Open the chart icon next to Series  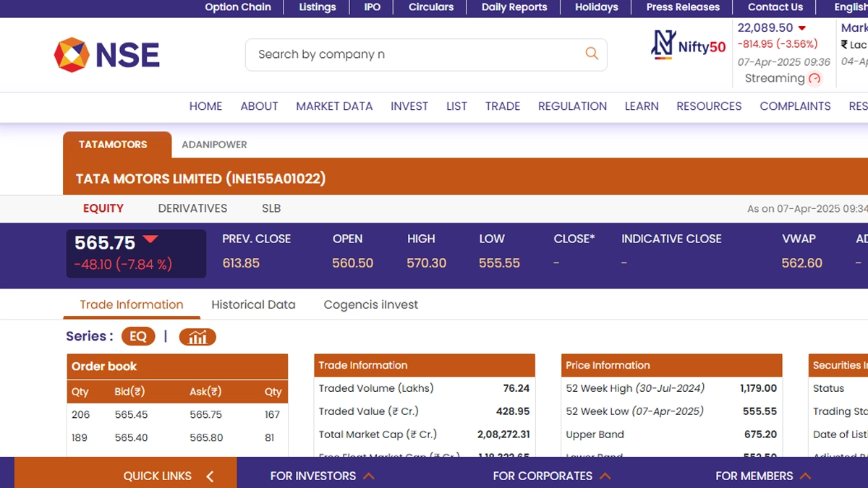click(197, 336)
